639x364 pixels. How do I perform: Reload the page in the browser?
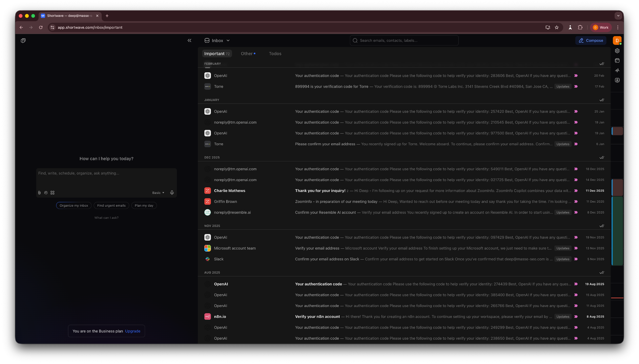tap(41, 27)
